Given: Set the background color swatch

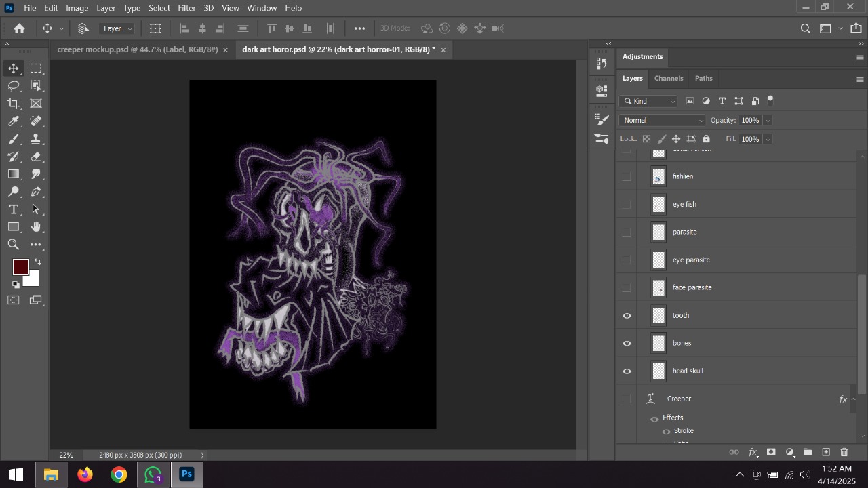Looking at the screenshot, I should point(33,281).
